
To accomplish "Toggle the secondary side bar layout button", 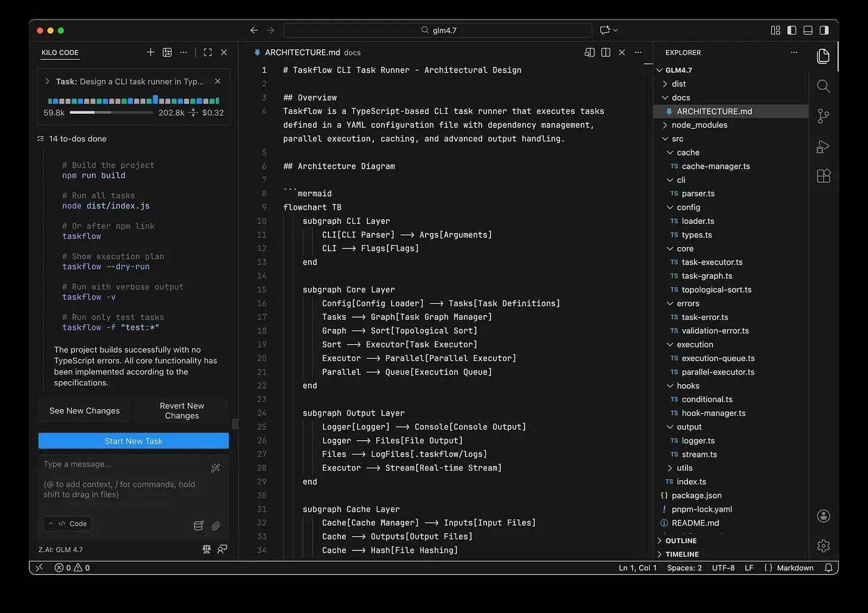I will (x=824, y=30).
